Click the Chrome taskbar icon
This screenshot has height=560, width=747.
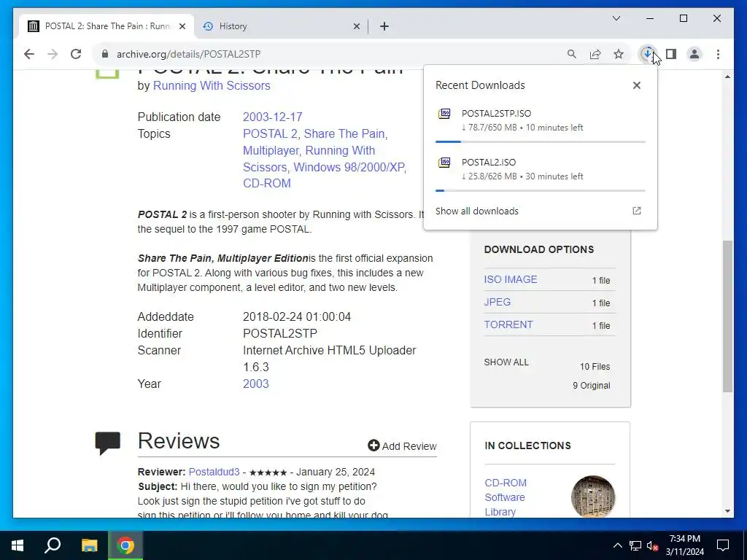click(x=125, y=545)
